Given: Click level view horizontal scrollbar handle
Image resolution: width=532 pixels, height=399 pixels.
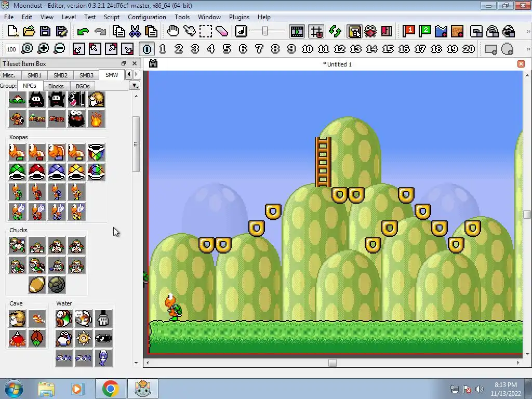Looking at the screenshot, I should tap(332, 363).
